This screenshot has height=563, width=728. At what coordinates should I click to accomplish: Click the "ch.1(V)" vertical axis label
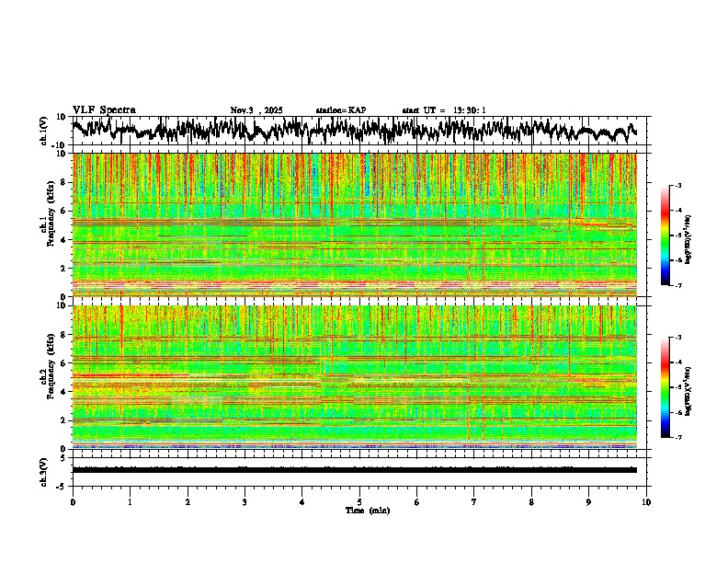(44, 131)
